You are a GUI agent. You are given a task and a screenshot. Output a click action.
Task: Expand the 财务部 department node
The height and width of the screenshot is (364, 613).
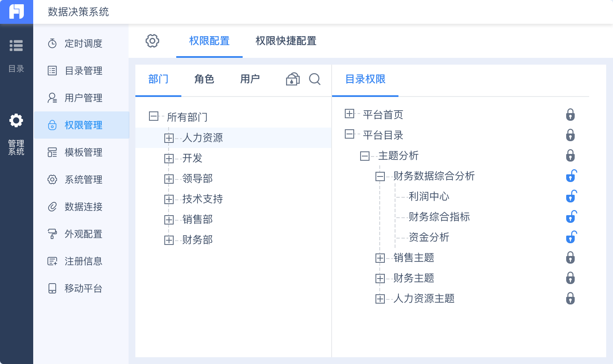(169, 240)
